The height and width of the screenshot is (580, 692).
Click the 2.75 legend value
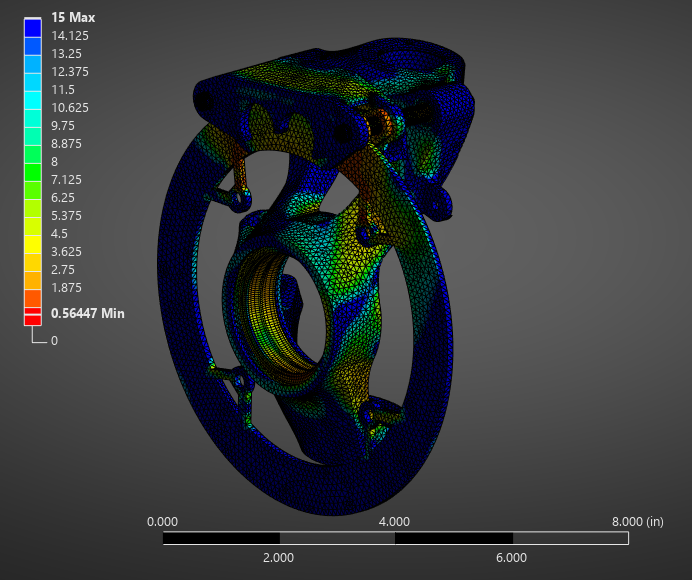(x=63, y=270)
